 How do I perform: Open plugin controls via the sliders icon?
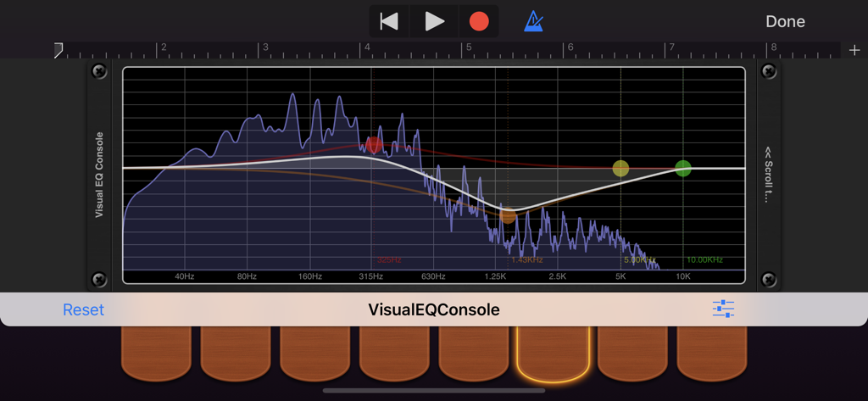tap(723, 309)
